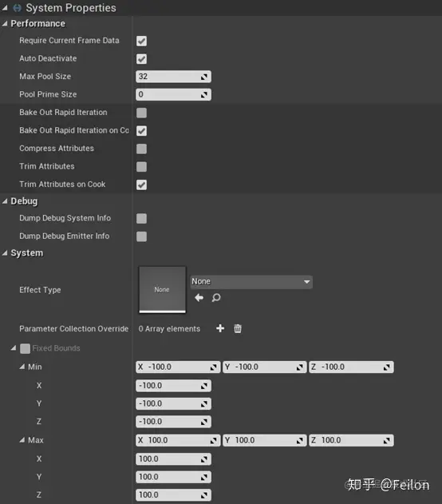
Task: Click Min vector Z field in header row
Action: [x=352, y=367]
